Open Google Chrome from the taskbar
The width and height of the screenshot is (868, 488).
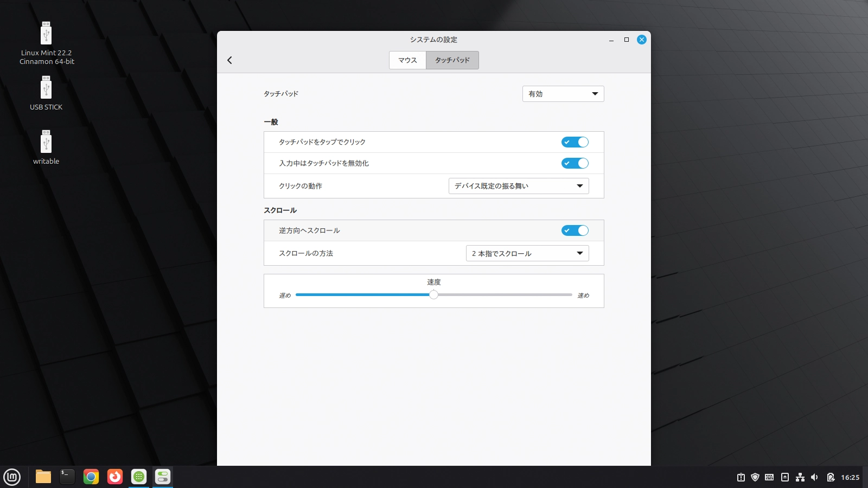(x=91, y=477)
